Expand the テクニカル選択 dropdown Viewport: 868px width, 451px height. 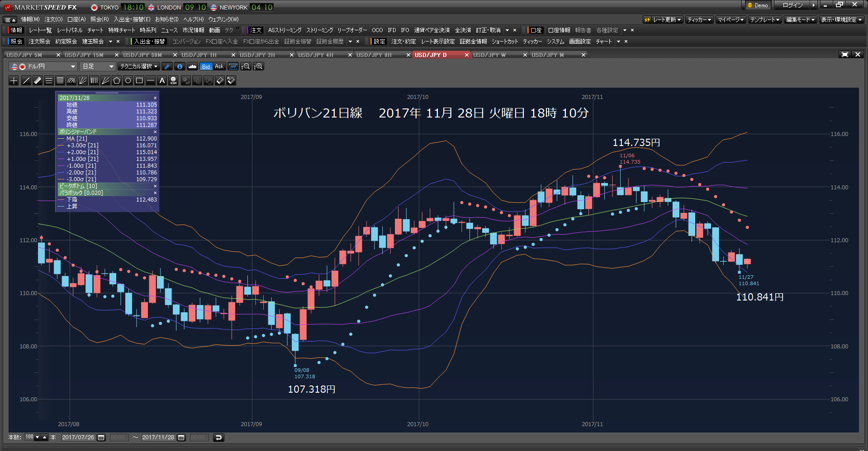pyautogui.click(x=139, y=66)
